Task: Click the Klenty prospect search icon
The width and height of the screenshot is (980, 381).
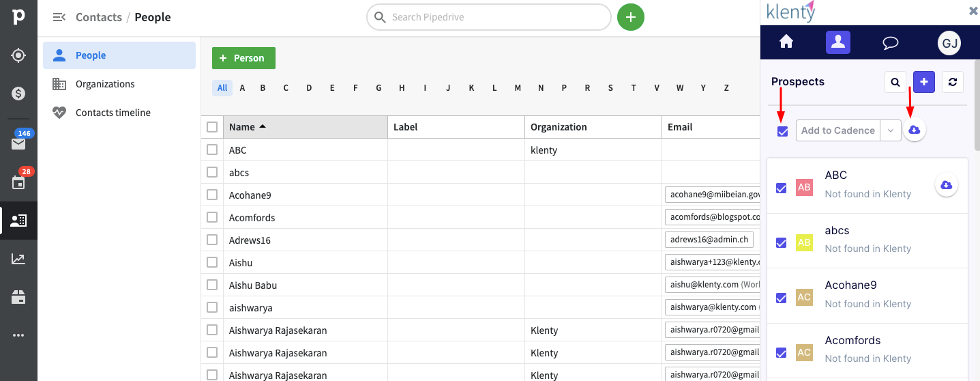Action: [895, 82]
